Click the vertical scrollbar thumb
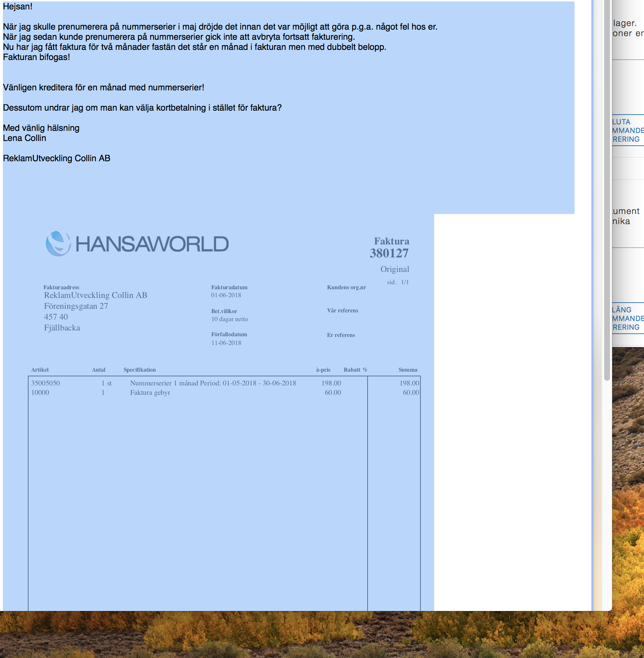644x658 pixels. 607,190
